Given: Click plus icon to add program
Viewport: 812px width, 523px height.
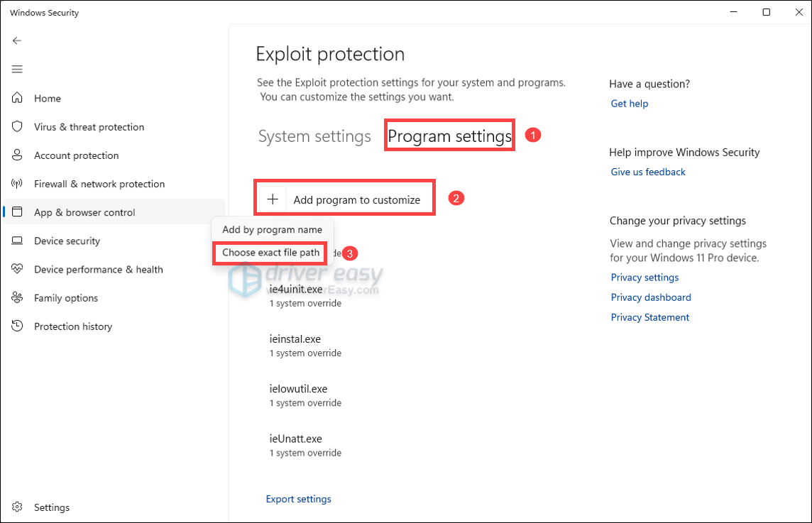Looking at the screenshot, I should coord(273,199).
